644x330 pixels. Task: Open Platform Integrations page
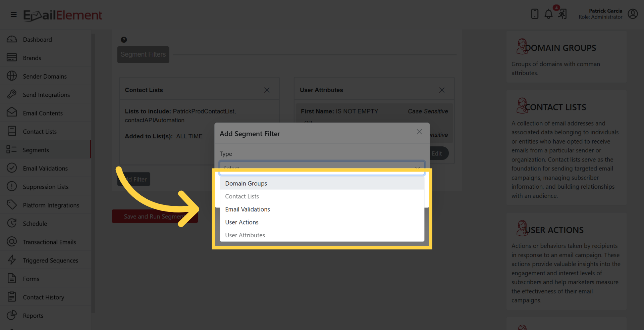pos(51,205)
